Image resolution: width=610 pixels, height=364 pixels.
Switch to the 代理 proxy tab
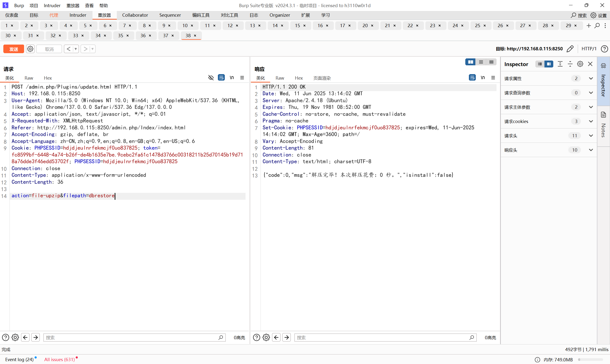coord(54,15)
